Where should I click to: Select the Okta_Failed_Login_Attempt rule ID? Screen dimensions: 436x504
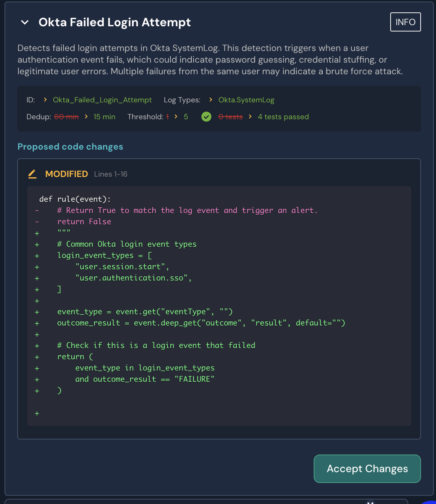pyautogui.click(x=102, y=100)
